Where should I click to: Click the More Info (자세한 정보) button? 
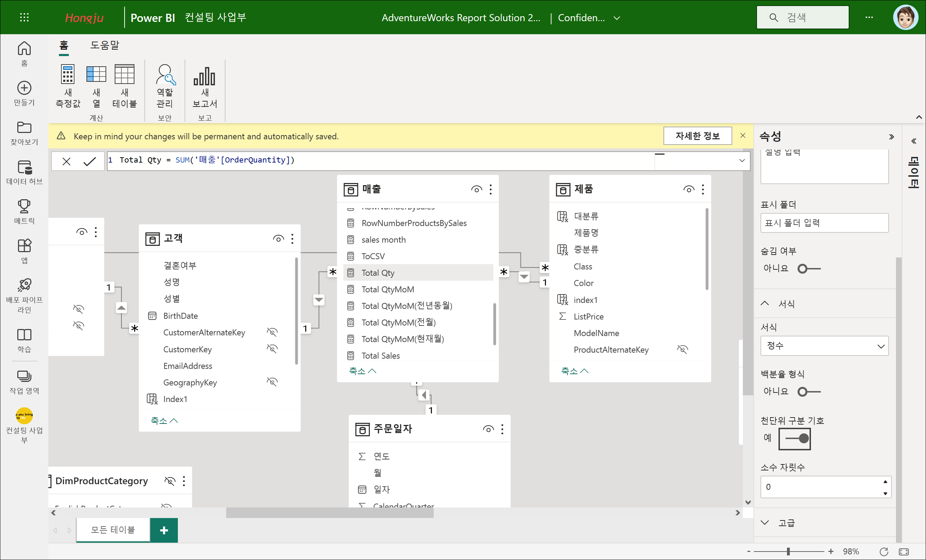click(x=697, y=136)
